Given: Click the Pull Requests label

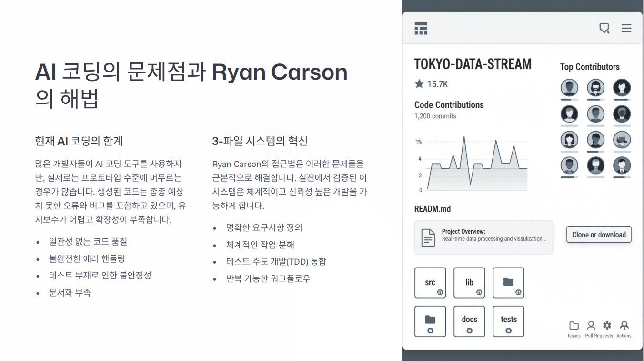Looking at the screenshot, I should pos(599,336).
